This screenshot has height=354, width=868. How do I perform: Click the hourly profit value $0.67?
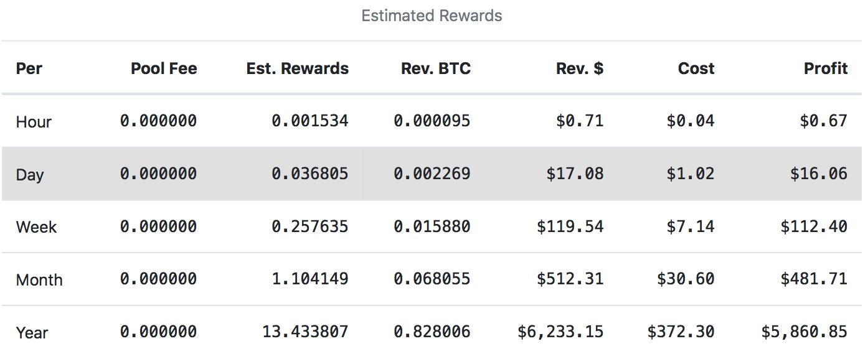click(823, 121)
